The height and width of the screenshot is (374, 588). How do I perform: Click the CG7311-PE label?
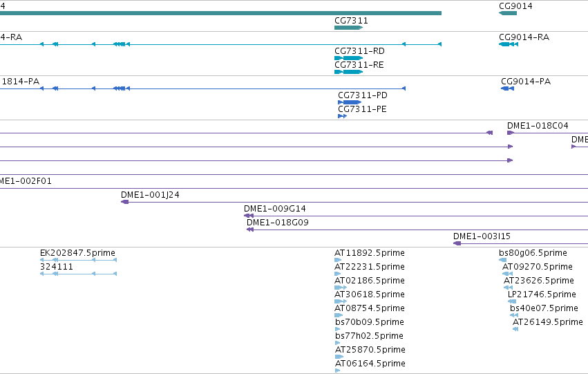(362, 109)
